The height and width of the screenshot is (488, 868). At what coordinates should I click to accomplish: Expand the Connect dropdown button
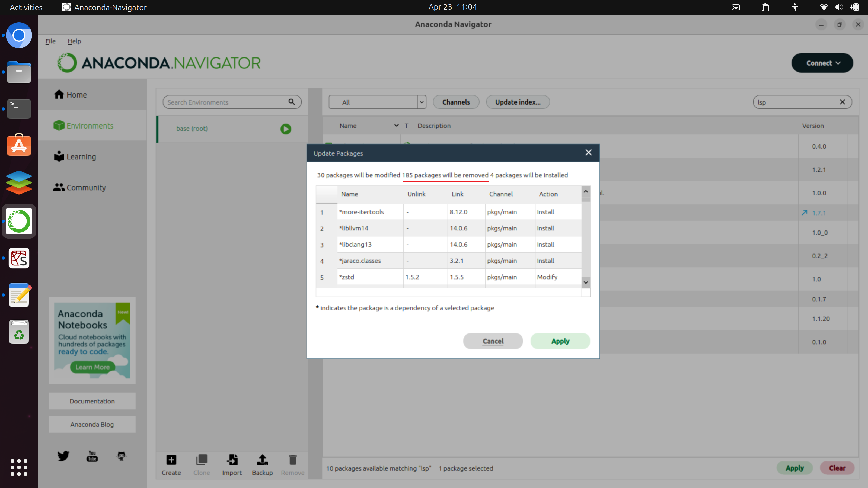(x=822, y=63)
